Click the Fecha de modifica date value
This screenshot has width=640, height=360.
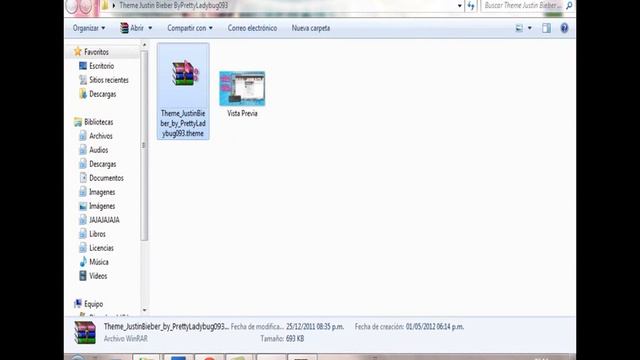(x=315, y=327)
